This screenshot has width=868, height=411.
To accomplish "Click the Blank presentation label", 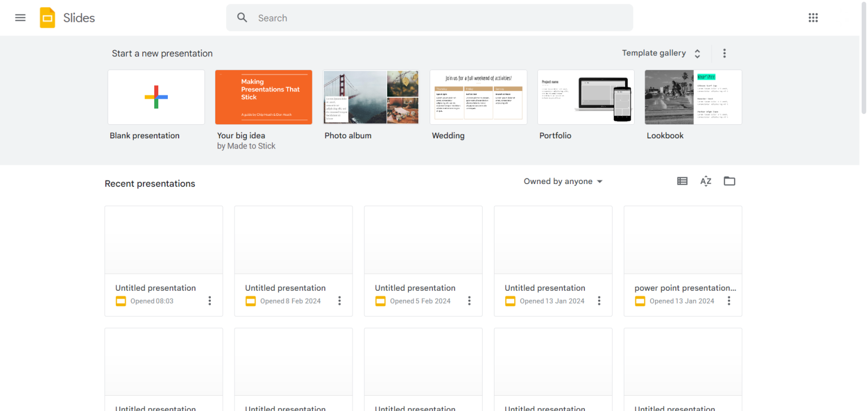I will [145, 135].
